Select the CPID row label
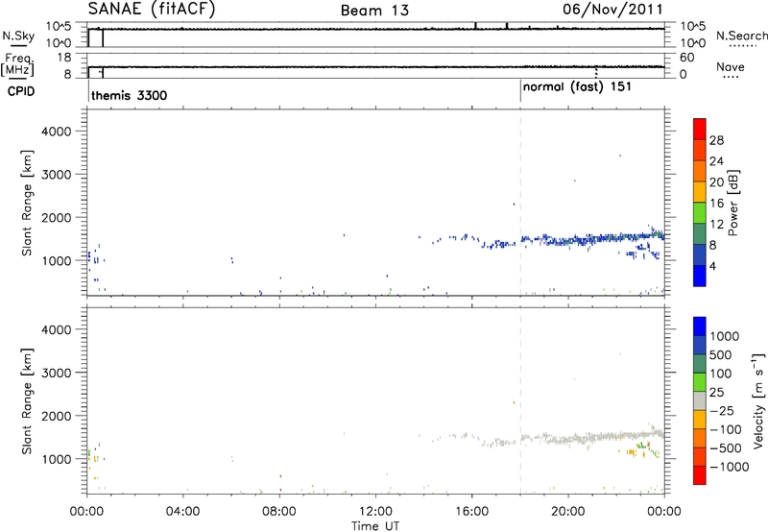Screen dimensions: 768x532 [21, 91]
